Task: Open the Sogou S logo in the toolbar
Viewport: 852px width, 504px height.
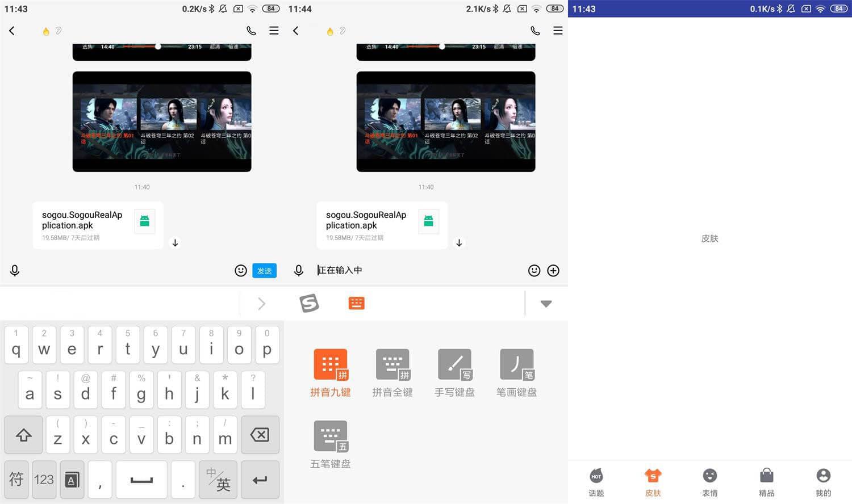Action: point(310,303)
